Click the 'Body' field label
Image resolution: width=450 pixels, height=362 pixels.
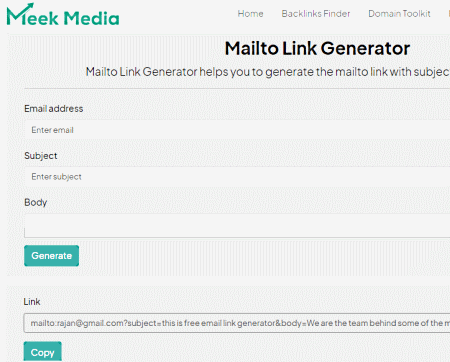point(36,202)
